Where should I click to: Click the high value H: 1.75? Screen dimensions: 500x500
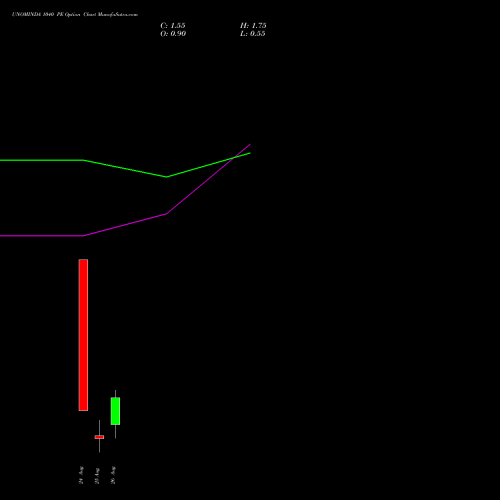[253, 26]
